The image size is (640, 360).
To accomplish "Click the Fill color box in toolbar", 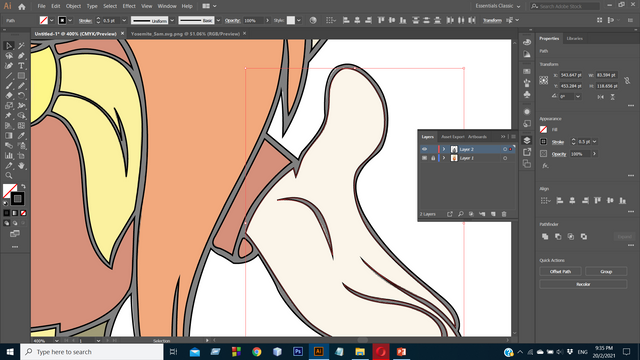I will [x=9, y=191].
